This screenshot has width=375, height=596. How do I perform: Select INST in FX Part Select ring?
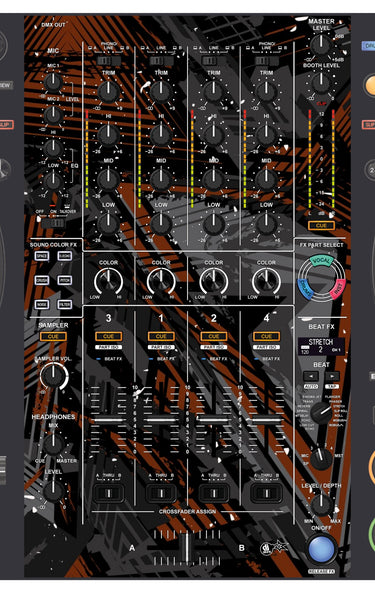tap(337, 288)
